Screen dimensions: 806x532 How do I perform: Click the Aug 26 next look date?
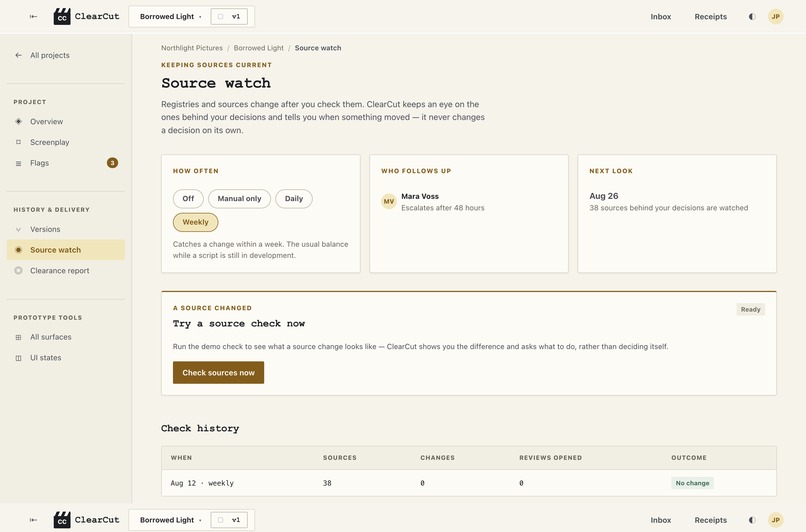click(x=603, y=196)
